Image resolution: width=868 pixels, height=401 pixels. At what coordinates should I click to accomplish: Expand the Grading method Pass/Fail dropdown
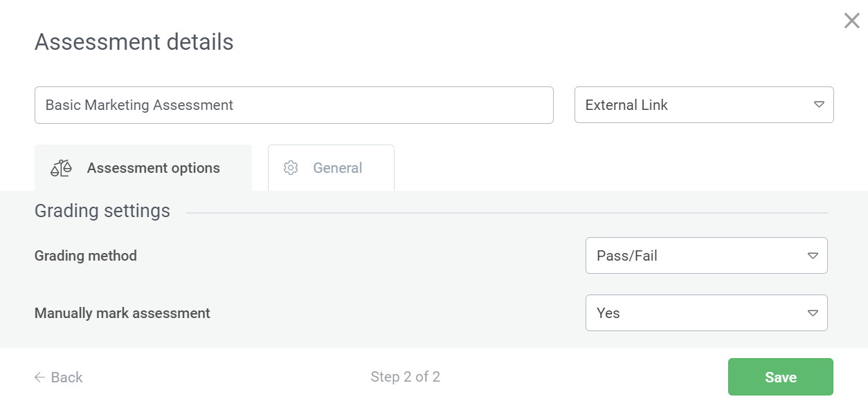pos(706,256)
